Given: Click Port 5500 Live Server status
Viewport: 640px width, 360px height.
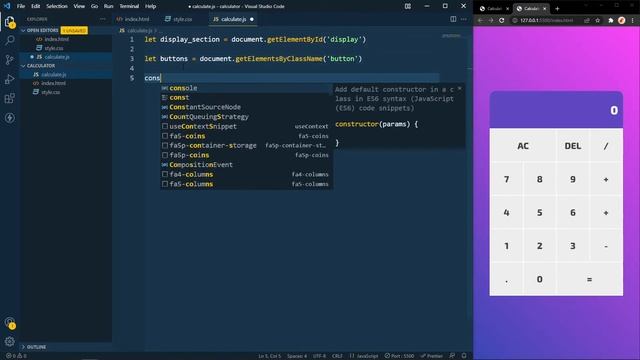Looking at the screenshot, I should coord(399,356).
